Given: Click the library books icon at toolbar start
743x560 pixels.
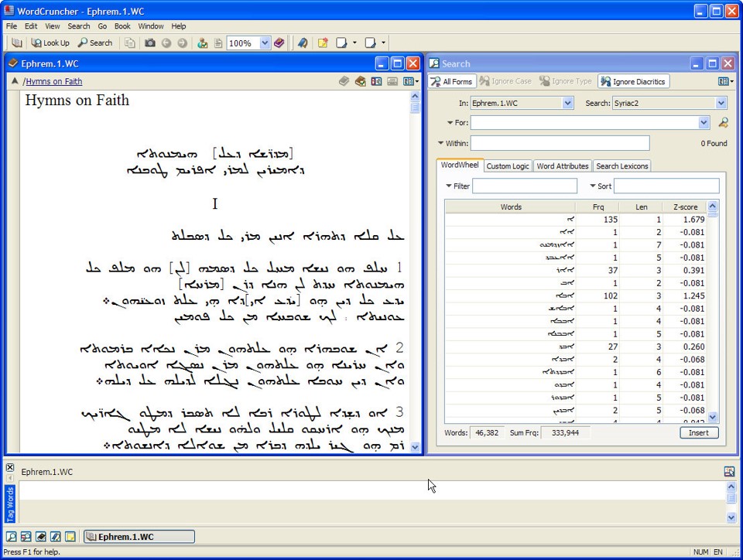Looking at the screenshot, I should [17, 43].
